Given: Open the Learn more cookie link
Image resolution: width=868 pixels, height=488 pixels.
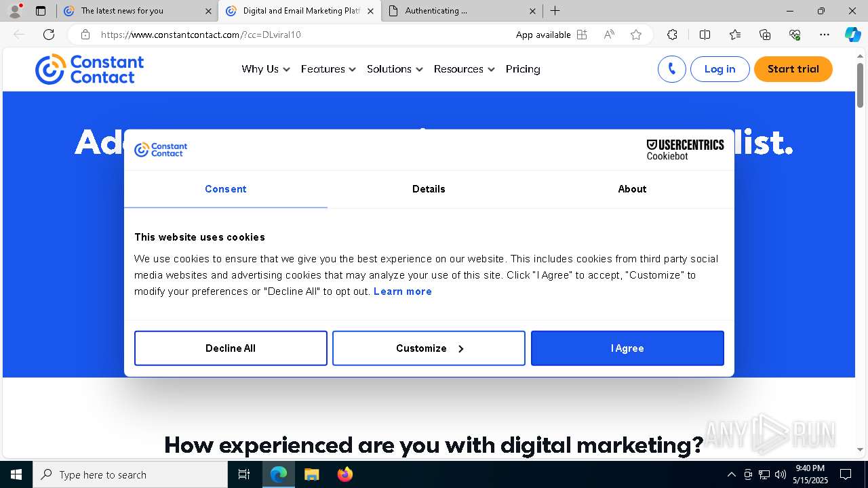Looking at the screenshot, I should [403, 291].
